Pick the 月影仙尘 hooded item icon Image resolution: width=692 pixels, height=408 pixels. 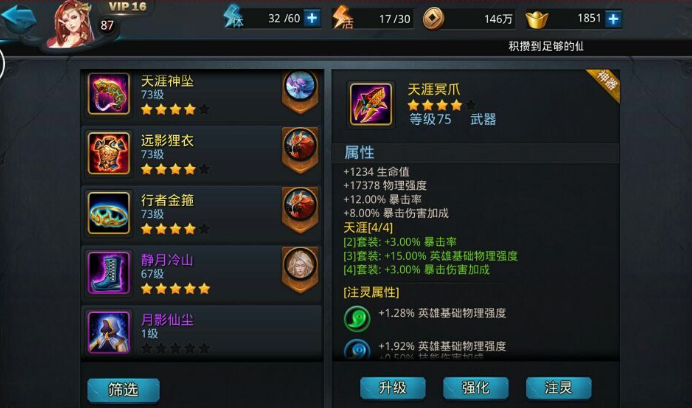109,332
